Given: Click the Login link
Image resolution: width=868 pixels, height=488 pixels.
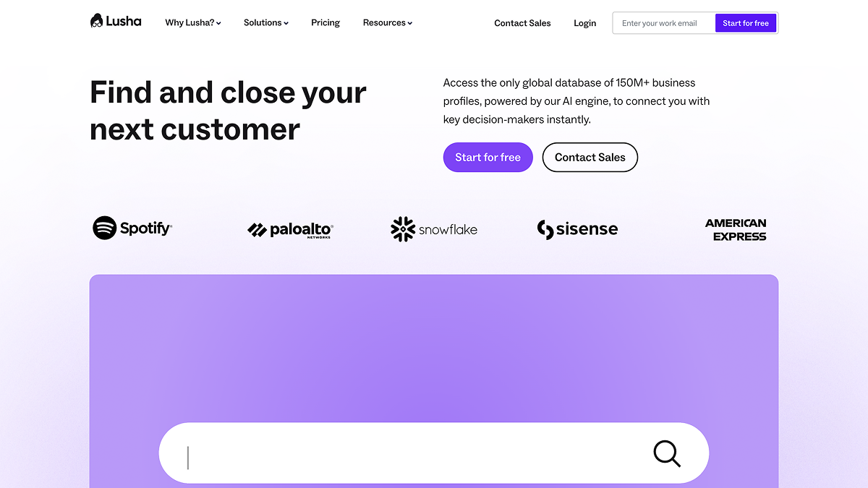Looking at the screenshot, I should 584,23.
